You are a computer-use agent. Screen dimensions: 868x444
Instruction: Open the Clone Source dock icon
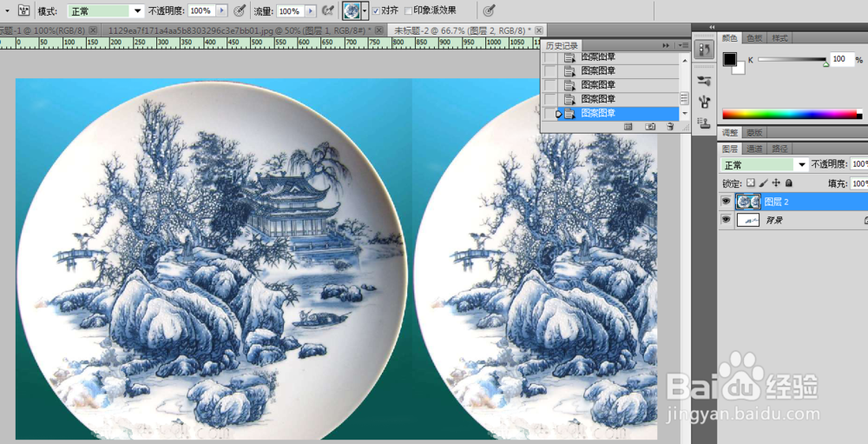point(704,122)
